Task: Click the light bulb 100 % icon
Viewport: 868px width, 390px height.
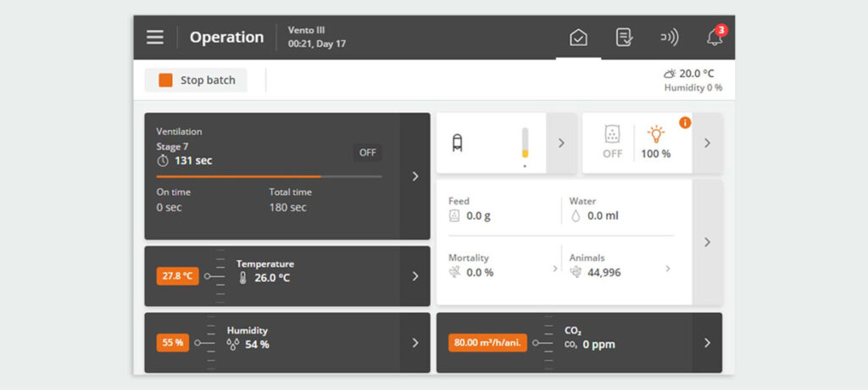Action: click(655, 134)
